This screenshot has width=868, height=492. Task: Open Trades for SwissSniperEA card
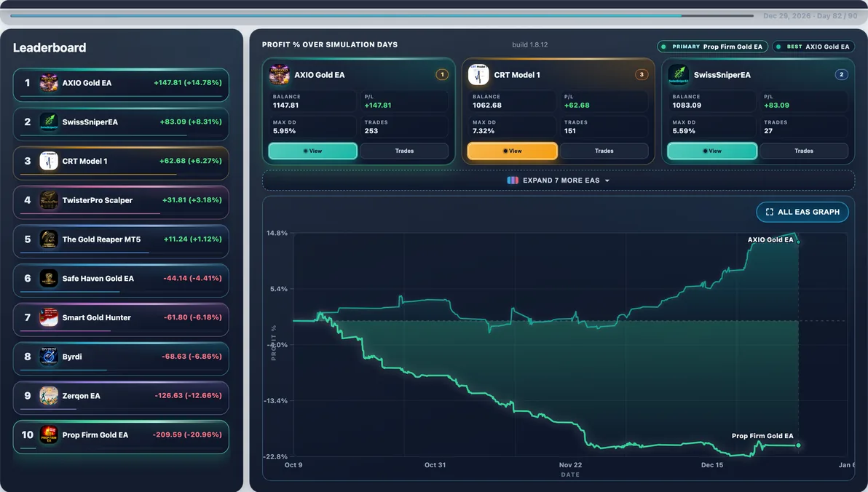pos(804,151)
